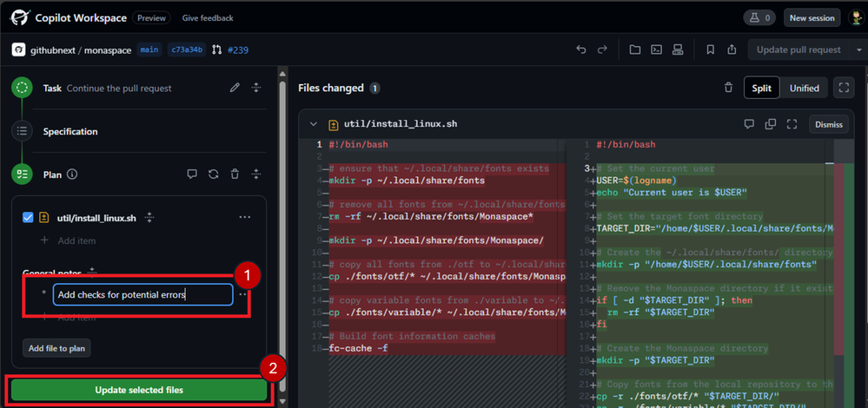The height and width of the screenshot is (408, 868).
Task: Open the githubnext / monaspace repository link
Action: 81,50
